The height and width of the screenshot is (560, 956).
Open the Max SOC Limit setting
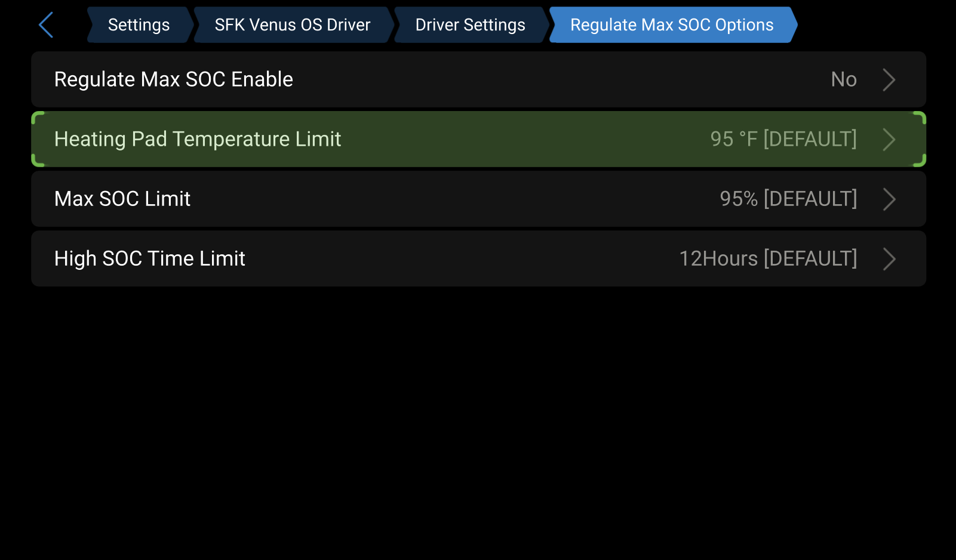[x=478, y=199]
